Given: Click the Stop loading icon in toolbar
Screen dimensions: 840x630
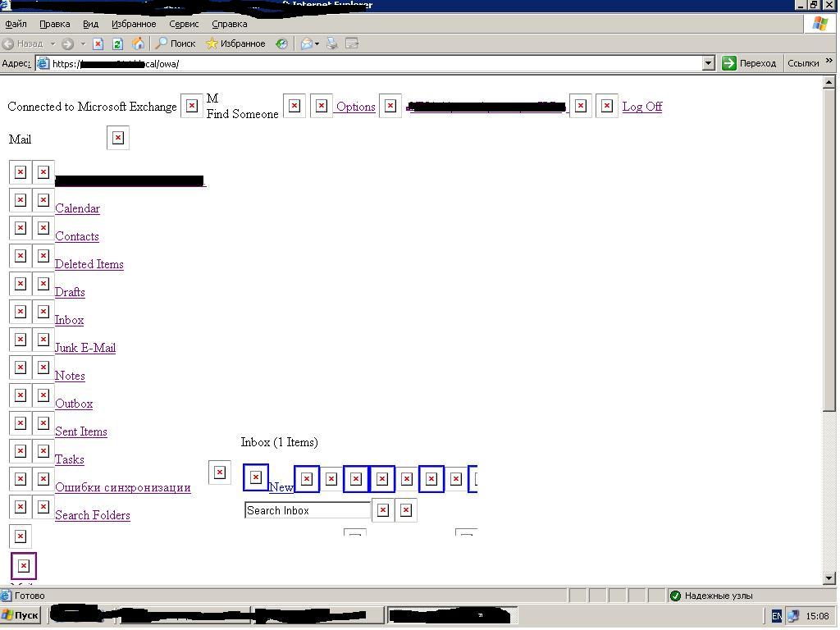Looking at the screenshot, I should click(x=98, y=44).
